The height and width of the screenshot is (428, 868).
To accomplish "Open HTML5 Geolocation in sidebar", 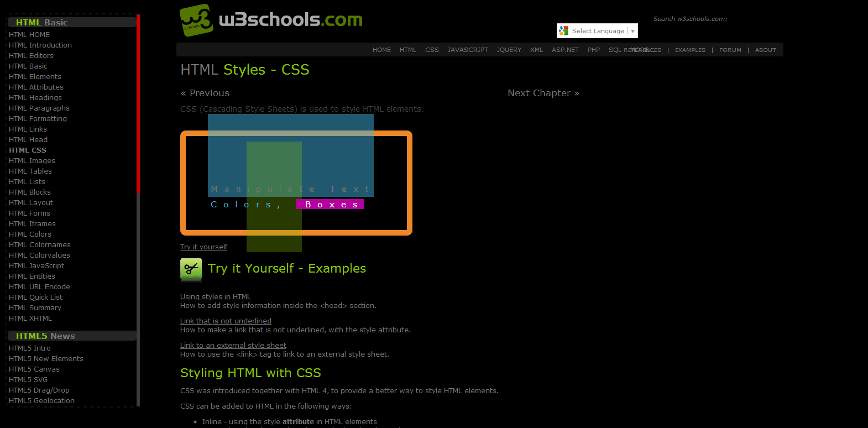I will [x=41, y=401].
